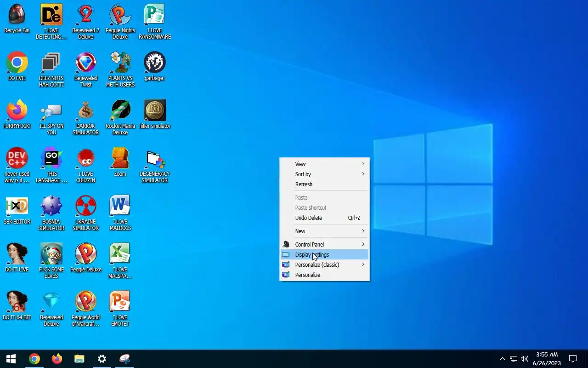Open the Bejeweled 2 Deluxe shortcut
Image resolution: width=588 pixels, height=368 pixels.
click(86, 22)
